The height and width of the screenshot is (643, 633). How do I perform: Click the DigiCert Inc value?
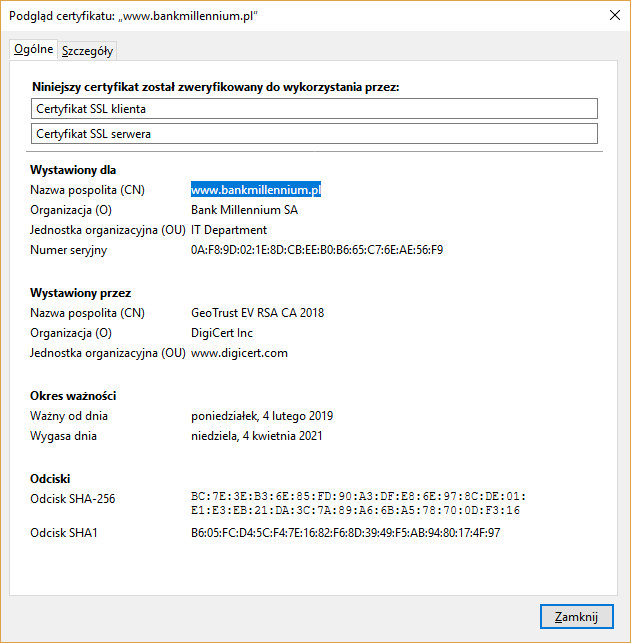click(222, 333)
